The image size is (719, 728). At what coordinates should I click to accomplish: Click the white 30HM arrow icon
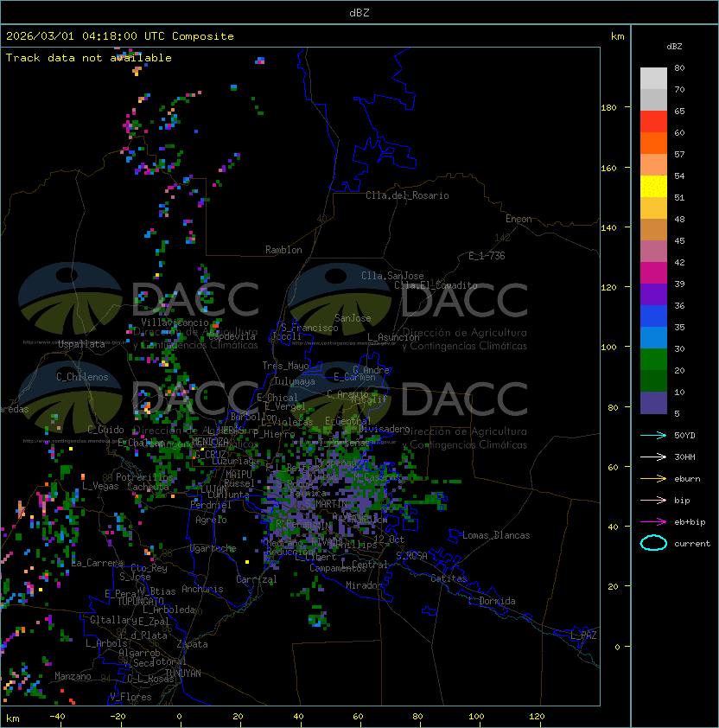pos(653,457)
